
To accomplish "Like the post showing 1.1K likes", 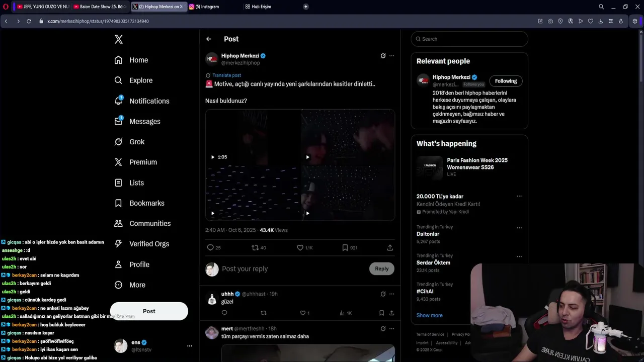I will point(304,247).
